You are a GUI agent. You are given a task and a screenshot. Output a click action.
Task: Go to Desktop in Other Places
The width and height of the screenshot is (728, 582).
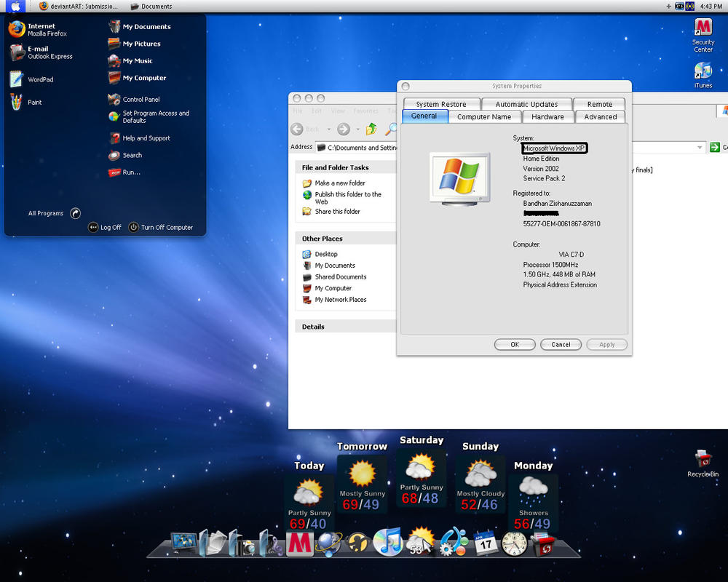click(320, 254)
